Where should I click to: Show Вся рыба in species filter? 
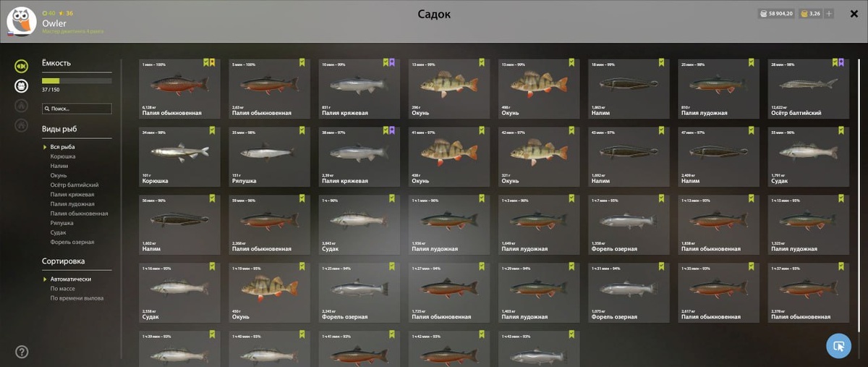62,147
